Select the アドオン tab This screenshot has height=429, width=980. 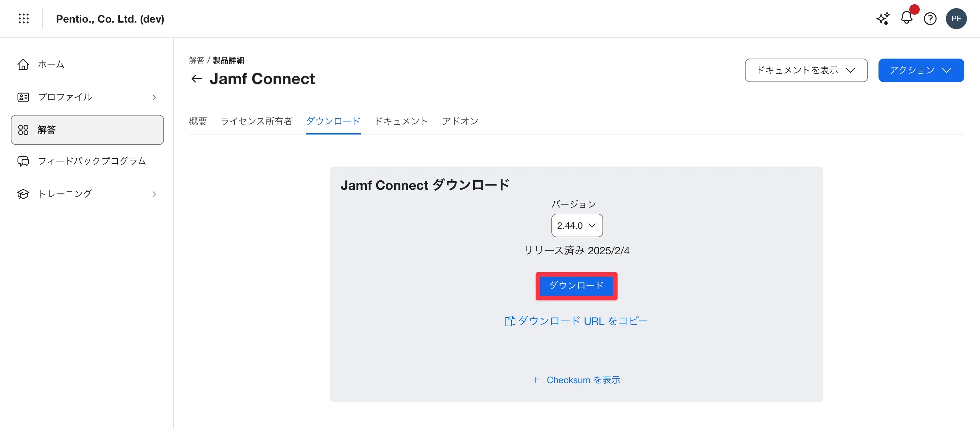pos(460,121)
